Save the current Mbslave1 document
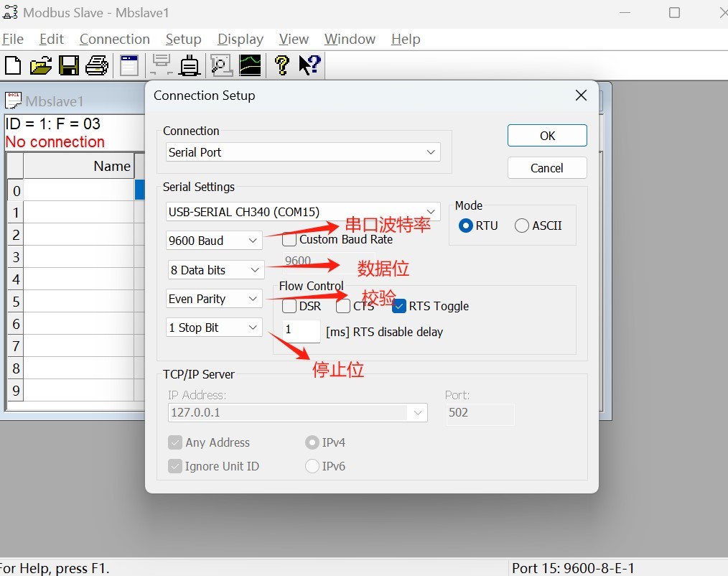This screenshot has width=728, height=576. click(69, 65)
